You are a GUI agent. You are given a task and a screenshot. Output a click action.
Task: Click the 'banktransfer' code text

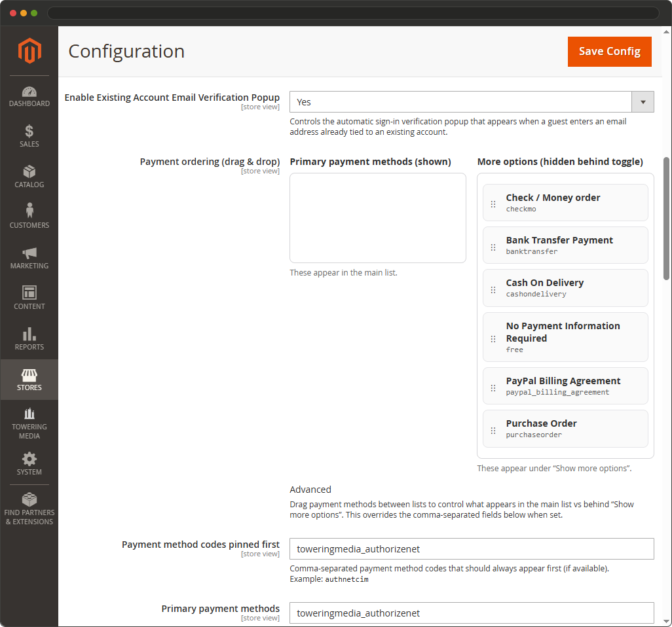531,251
